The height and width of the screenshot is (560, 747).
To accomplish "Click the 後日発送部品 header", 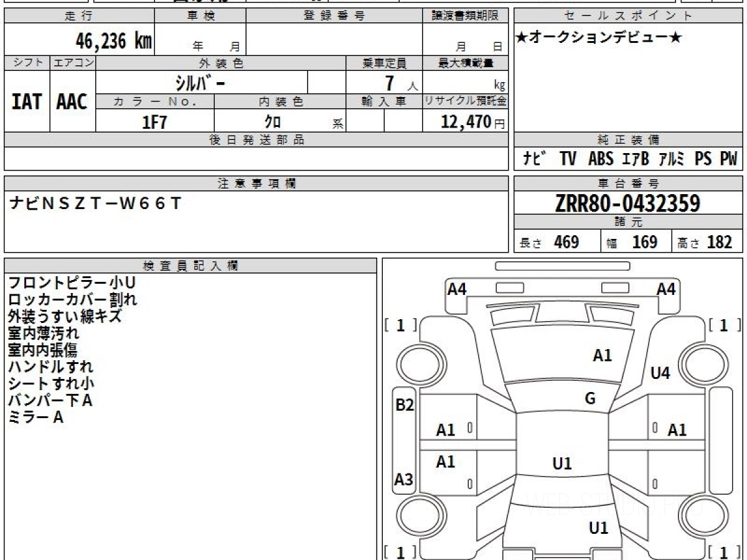I will tap(256, 140).
